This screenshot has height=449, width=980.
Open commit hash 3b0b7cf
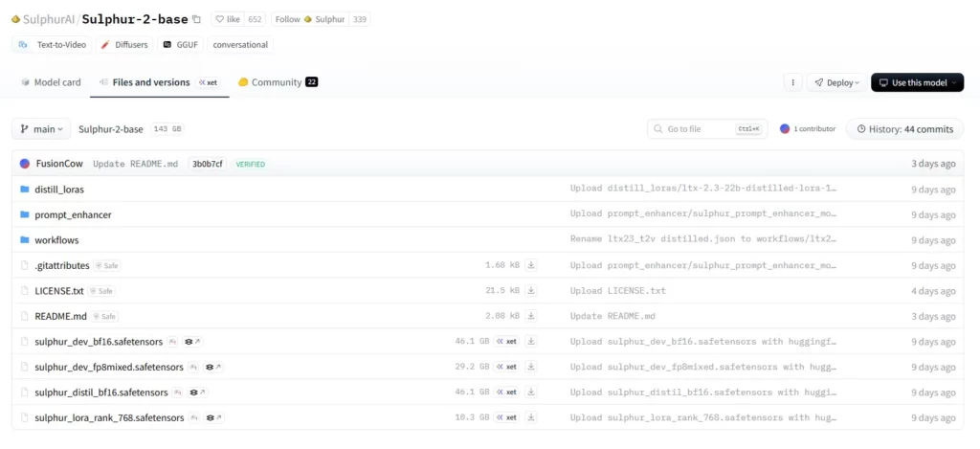coord(207,164)
